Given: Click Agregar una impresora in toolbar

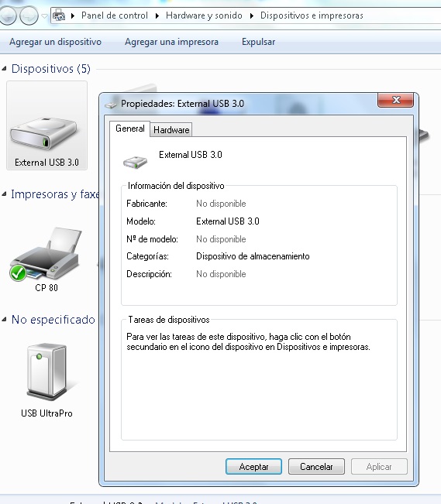Looking at the screenshot, I should (x=171, y=42).
